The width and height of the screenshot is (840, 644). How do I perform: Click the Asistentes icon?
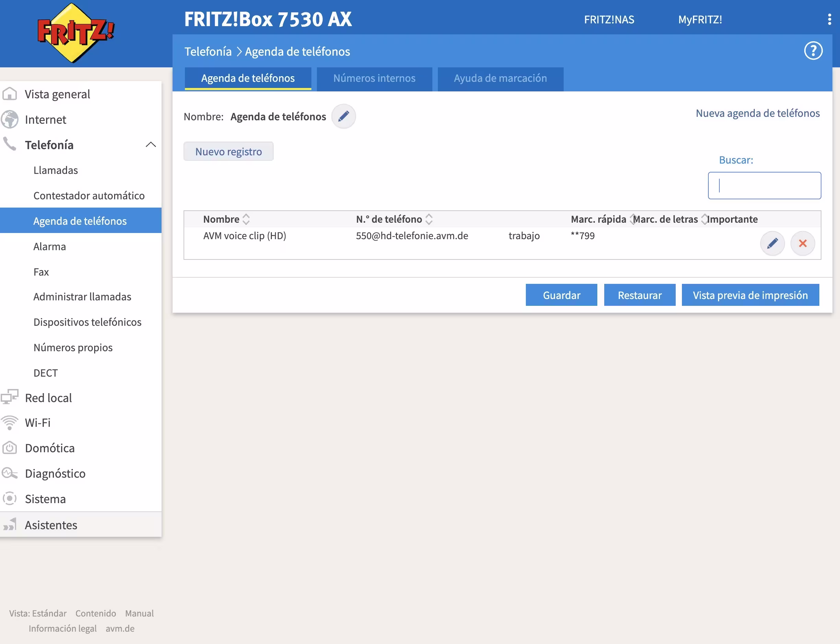10,524
